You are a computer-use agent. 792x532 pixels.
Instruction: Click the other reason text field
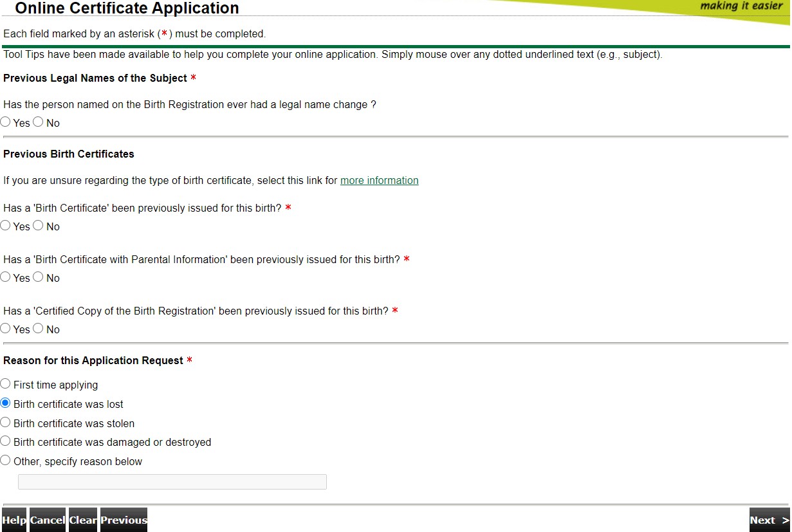[172, 482]
